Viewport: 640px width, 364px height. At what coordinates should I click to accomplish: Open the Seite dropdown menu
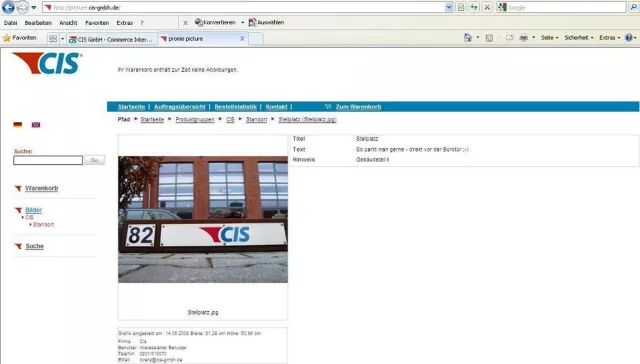[549, 38]
